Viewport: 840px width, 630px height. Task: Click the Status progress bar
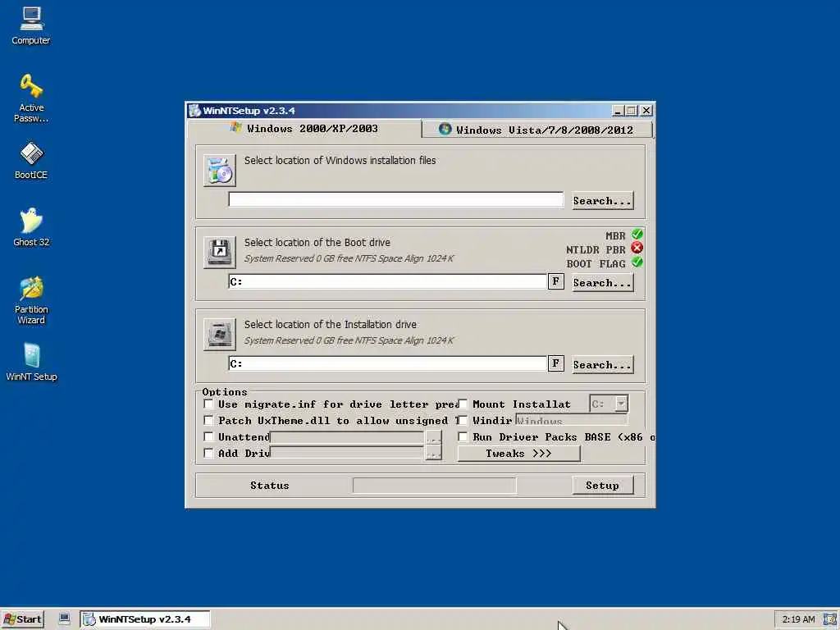tap(435, 486)
